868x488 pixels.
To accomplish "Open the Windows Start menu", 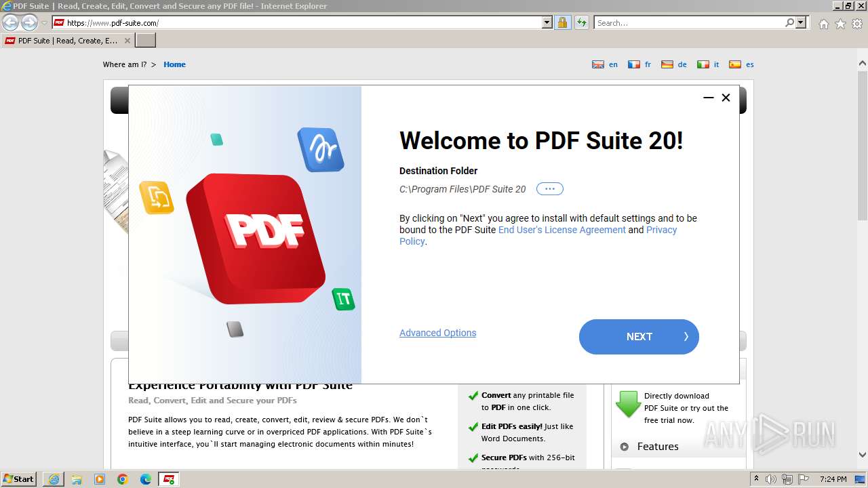I will tap(18, 479).
